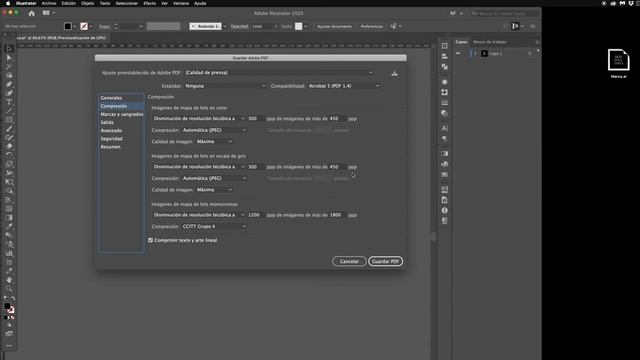
Task: Select the Rectangle tool
Action: 9,120
